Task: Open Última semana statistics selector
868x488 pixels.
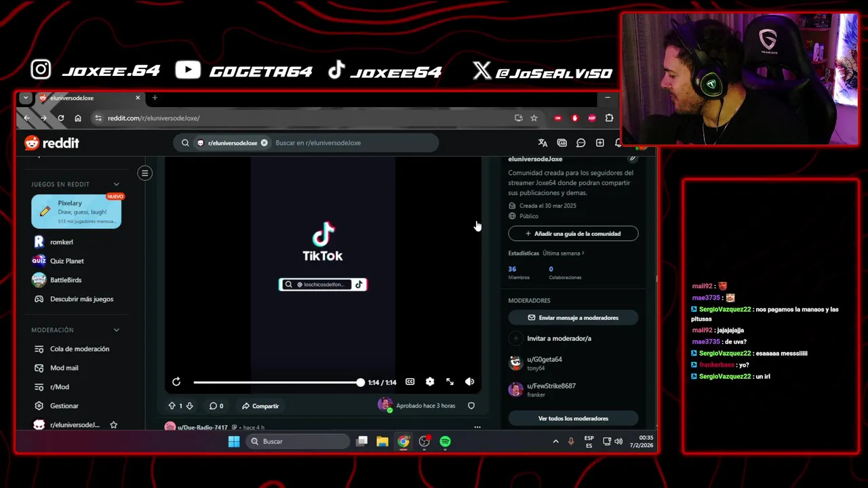Action: pyautogui.click(x=564, y=253)
